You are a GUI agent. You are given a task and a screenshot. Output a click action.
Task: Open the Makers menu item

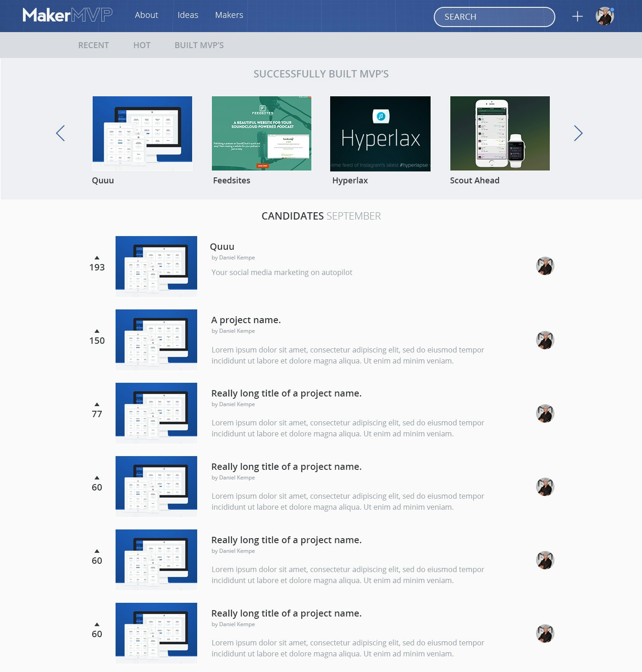228,15
